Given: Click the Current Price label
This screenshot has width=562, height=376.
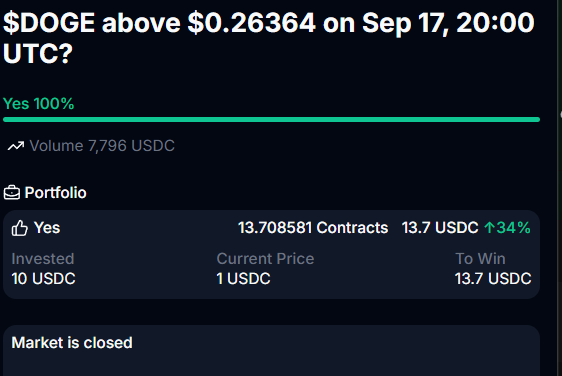Looking at the screenshot, I should click(265, 259).
